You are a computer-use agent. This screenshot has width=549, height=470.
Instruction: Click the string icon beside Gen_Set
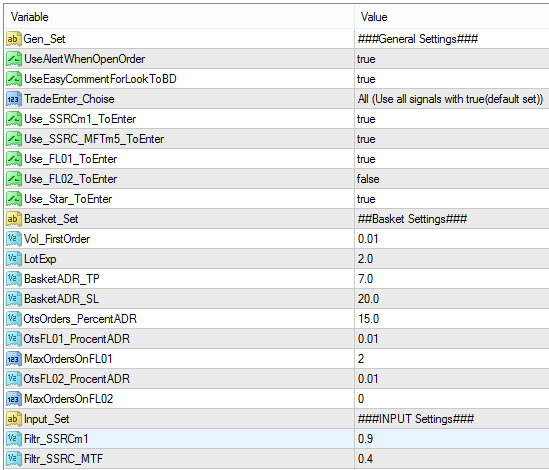pyautogui.click(x=14, y=39)
